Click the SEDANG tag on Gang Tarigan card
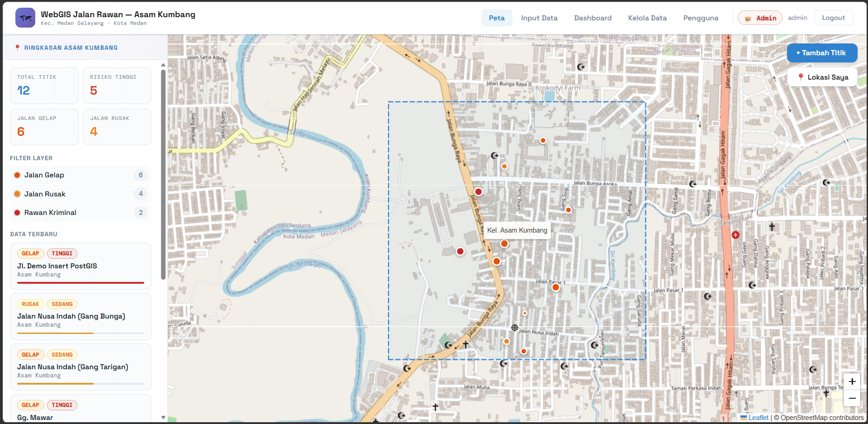This screenshot has width=868, height=424. [62, 355]
